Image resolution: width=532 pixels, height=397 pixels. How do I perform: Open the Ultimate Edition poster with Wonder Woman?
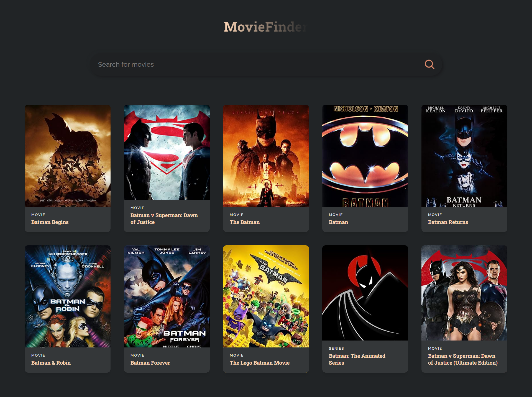[464, 293]
